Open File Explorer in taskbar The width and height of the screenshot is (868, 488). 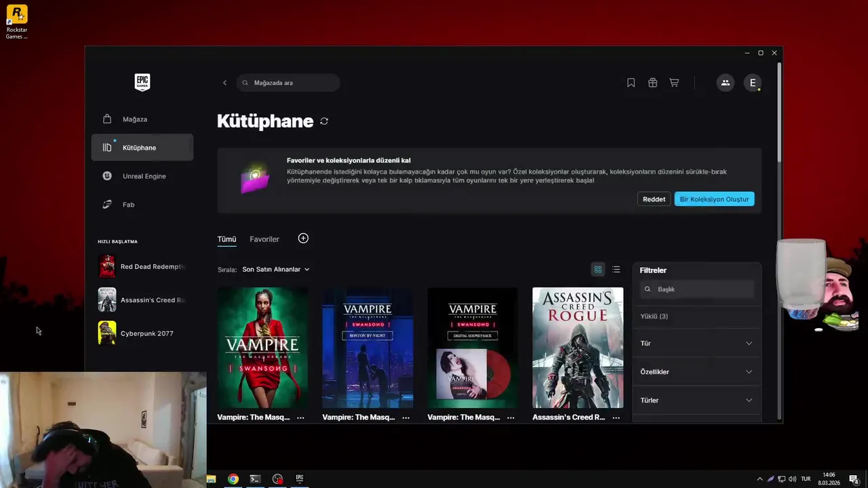211,479
